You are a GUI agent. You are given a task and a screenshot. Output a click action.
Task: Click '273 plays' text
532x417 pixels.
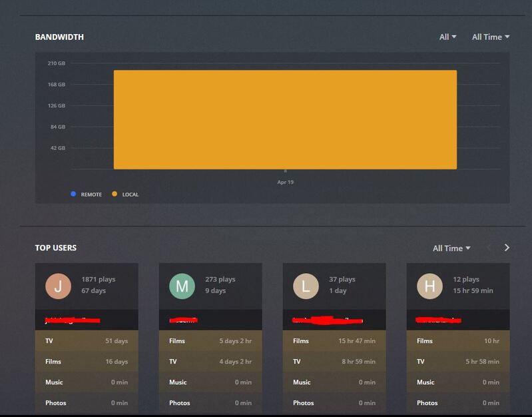point(220,280)
